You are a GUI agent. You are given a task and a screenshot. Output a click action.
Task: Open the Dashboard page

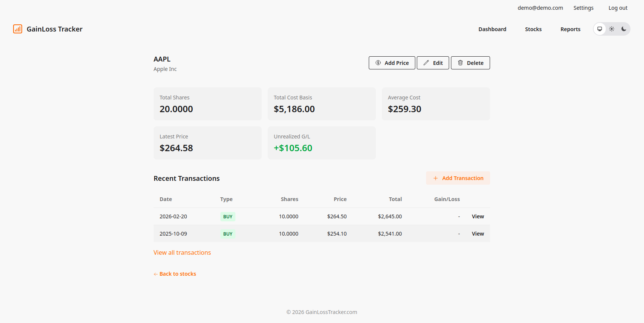point(492,29)
